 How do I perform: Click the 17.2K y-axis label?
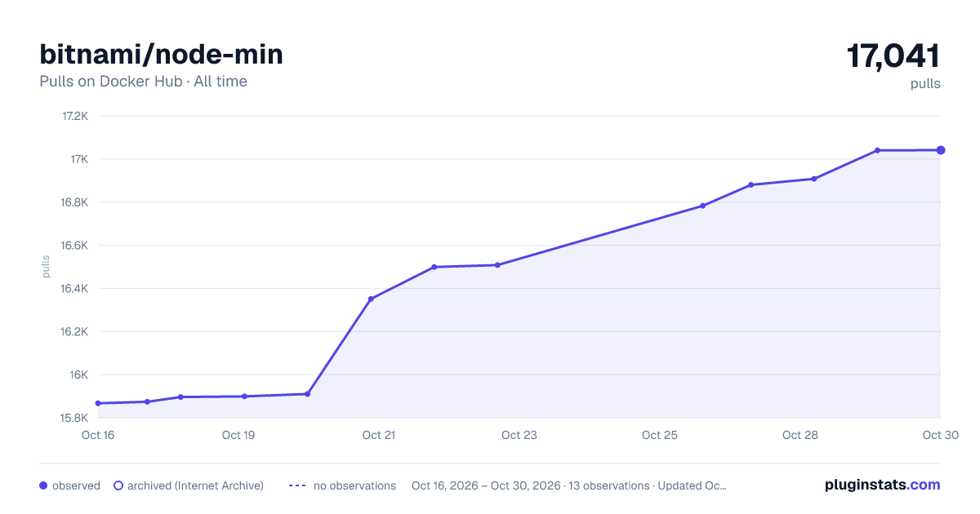[75, 116]
